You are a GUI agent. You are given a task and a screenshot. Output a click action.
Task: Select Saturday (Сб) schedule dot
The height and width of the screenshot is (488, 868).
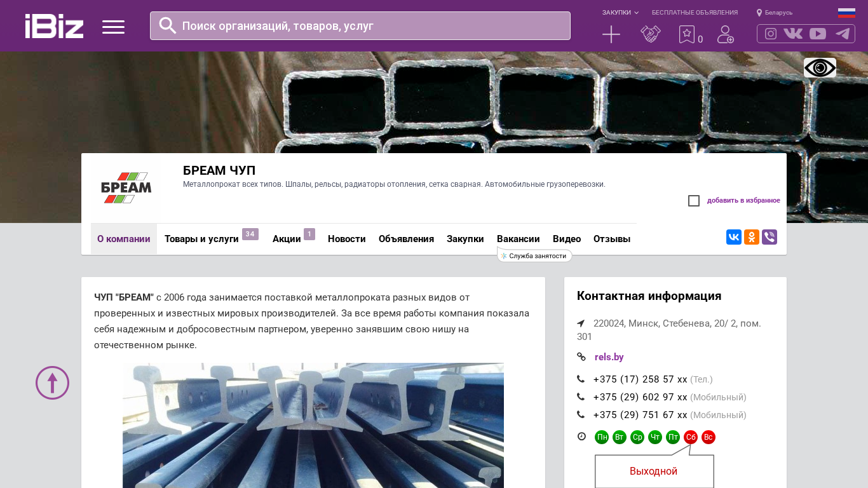(691, 437)
